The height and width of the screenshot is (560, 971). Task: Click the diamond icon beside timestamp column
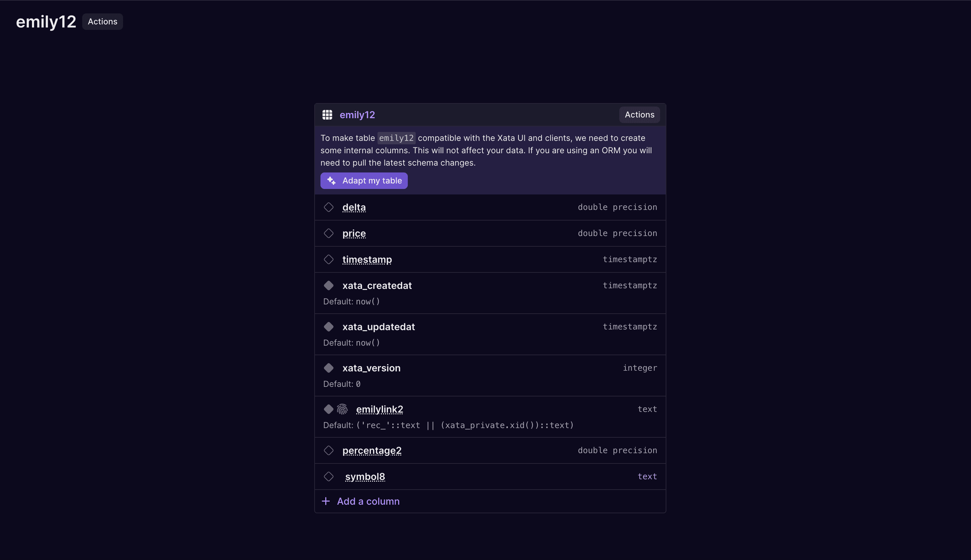tap(329, 260)
